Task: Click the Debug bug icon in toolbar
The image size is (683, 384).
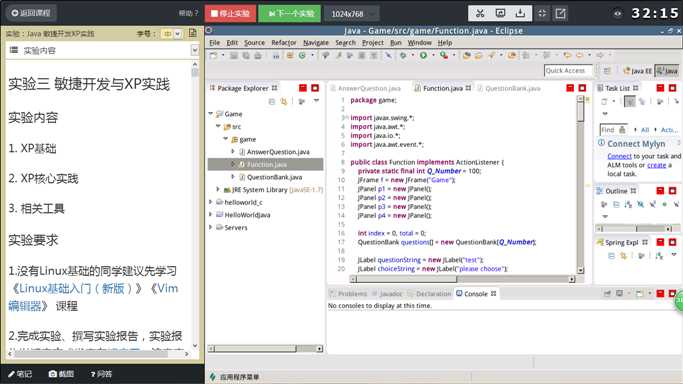Action: [403, 55]
